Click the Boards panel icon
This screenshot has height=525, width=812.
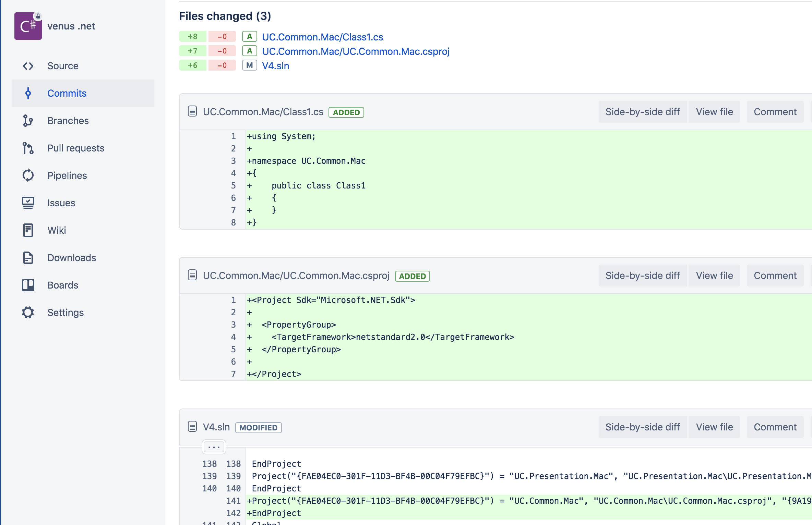coord(28,285)
